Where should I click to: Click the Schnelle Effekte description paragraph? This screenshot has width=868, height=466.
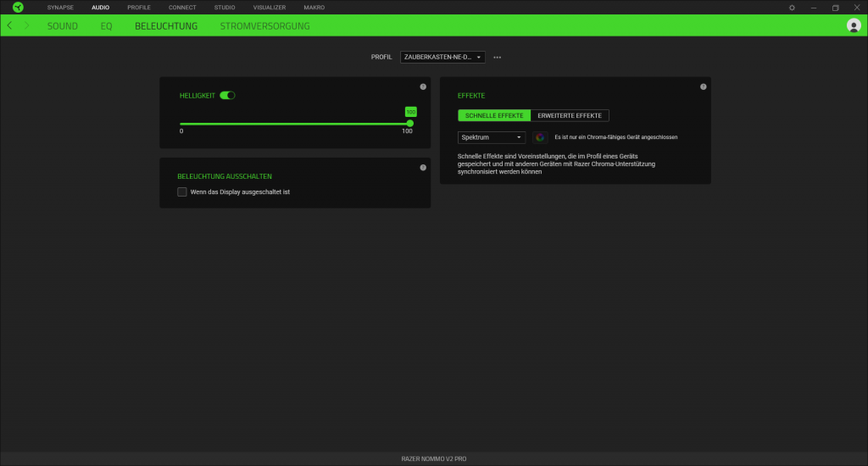[556, 164]
